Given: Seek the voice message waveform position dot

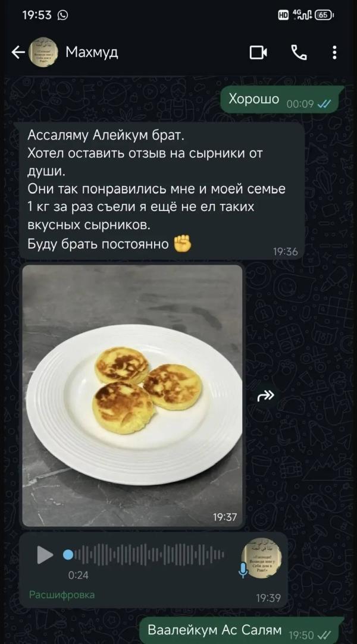Looking at the screenshot, I should (68, 555).
